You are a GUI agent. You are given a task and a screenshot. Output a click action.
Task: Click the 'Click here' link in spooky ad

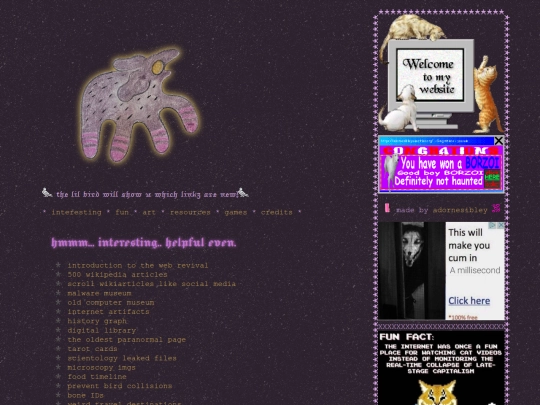[469, 301]
